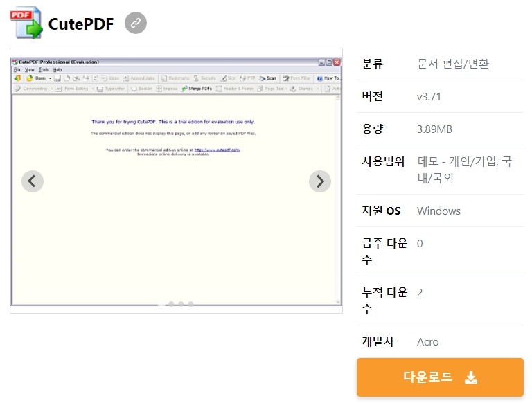The image size is (532, 403).
Task: Click the cutepdf.com link inside the screenshot
Action: pos(217,150)
